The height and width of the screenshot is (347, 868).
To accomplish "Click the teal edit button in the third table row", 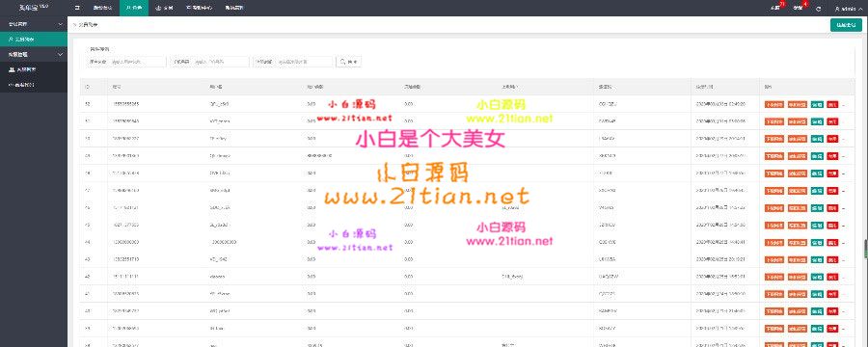I will pyautogui.click(x=817, y=139).
